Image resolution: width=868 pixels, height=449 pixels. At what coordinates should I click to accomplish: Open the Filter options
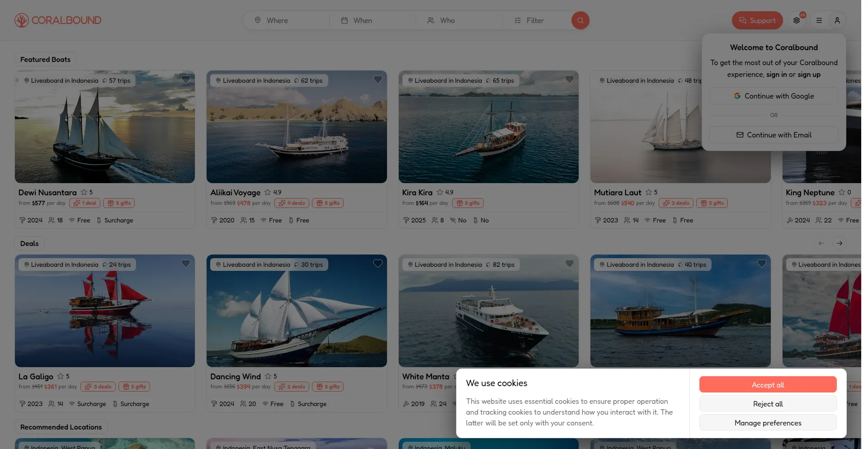pos(536,20)
